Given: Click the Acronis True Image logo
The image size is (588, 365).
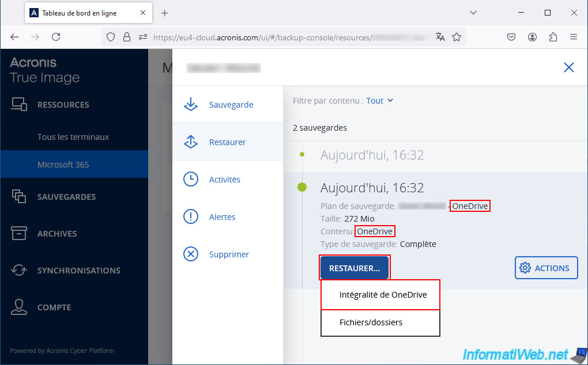Looking at the screenshot, I should [x=44, y=70].
